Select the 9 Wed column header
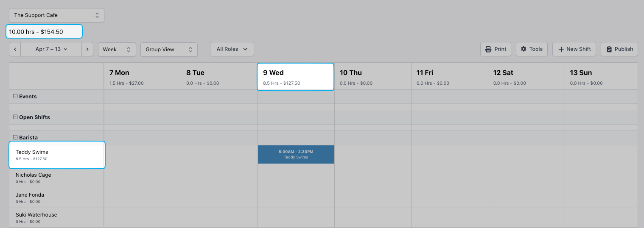The height and width of the screenshot is (228, 644). coord(295,77)
